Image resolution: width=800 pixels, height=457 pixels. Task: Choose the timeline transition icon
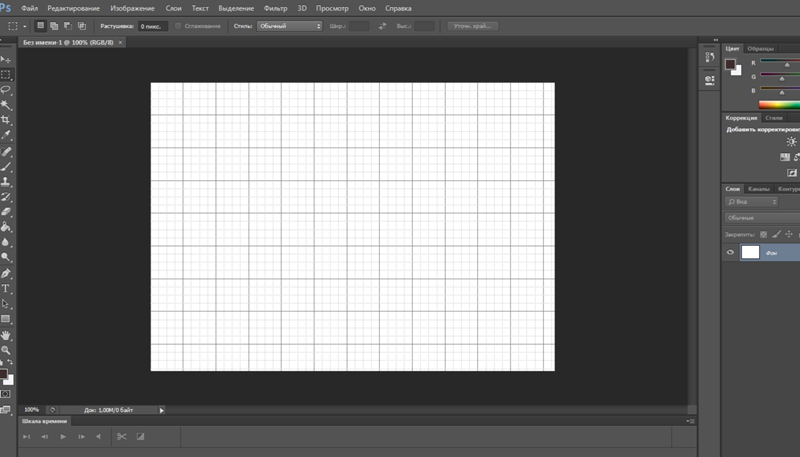(x=140, y=437)
